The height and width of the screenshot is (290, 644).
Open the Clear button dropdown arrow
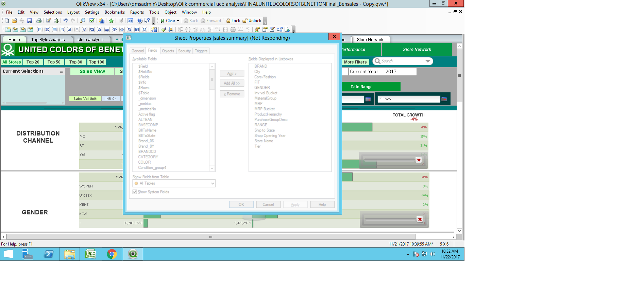pos(178,21)
